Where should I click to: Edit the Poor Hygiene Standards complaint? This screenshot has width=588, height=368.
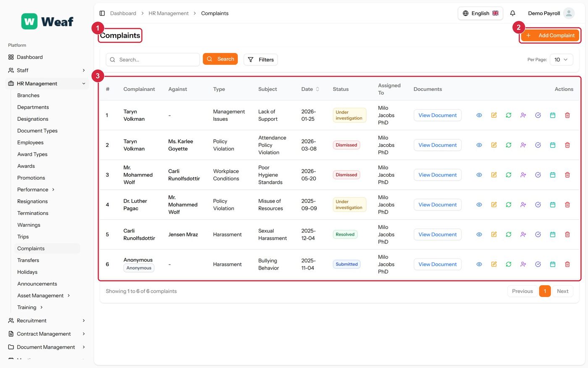(494, 175)
